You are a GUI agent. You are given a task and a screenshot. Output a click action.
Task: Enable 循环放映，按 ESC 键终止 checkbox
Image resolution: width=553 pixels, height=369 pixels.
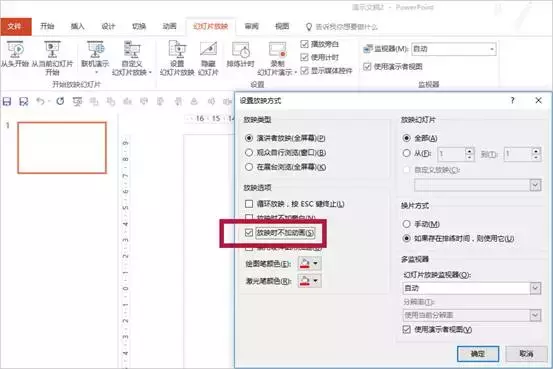click(249, 204)
